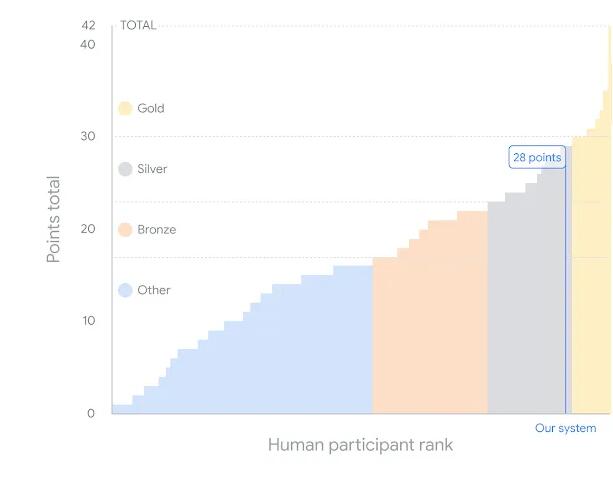Click the 42 tick on the y-axis
Image resolution: width=613 pixels, height=478 pixels.
click(x=89, y=25)
